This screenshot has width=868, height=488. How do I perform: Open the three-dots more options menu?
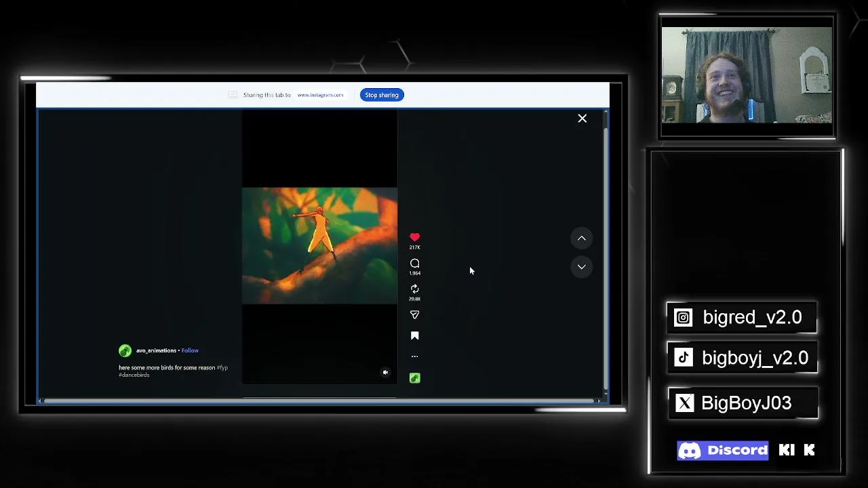[x=414, y=356]
